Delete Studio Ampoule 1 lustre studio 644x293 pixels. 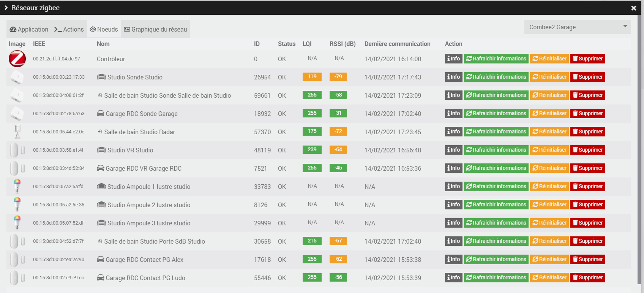(x=588, y=186)
